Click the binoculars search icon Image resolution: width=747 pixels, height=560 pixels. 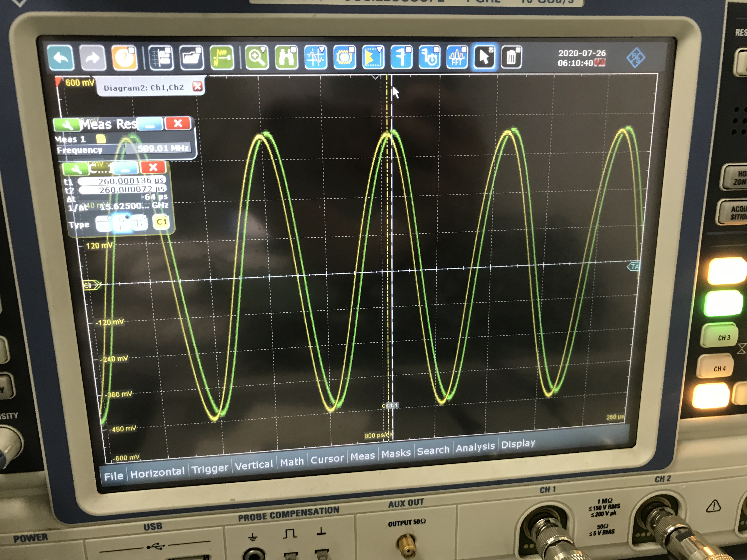[x=286, y=57]
